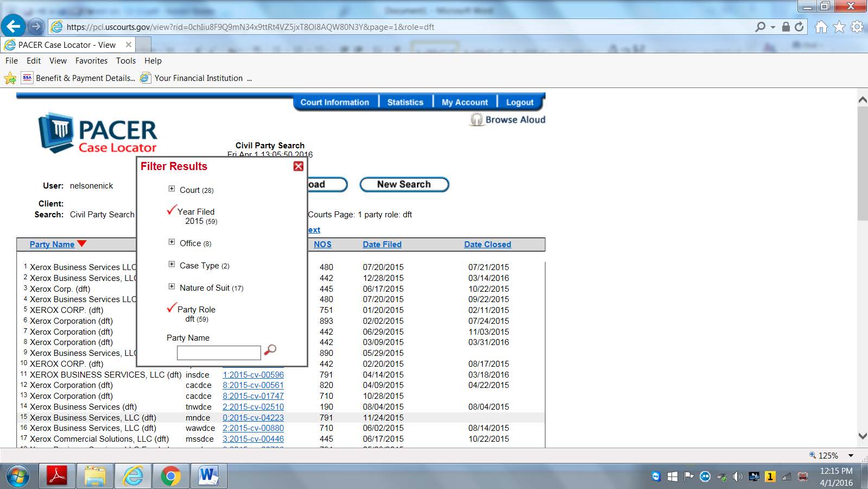Screen dimensions: 868x489
Task: Open case link 2:2015-cv-02510
Action: 253,407
